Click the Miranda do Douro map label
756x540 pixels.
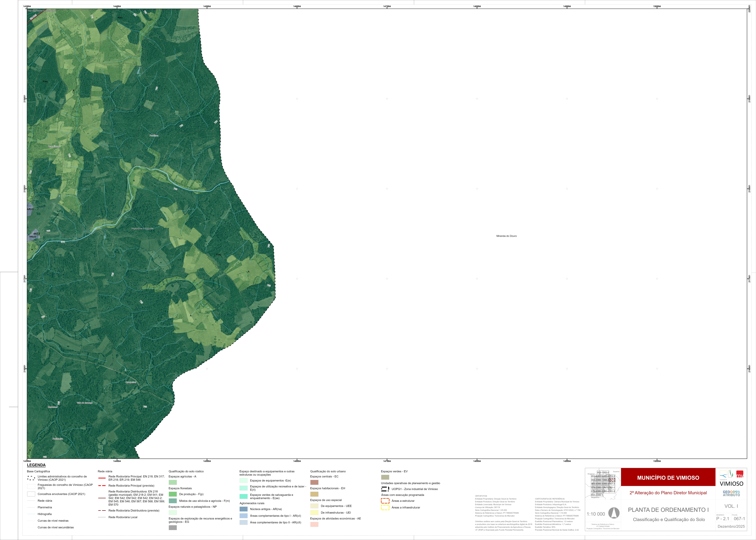pos(506,236)
